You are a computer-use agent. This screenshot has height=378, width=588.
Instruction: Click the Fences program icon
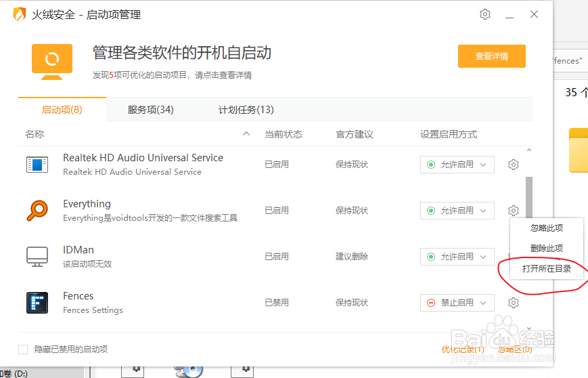pyautogui.click(x=37, y=303)
